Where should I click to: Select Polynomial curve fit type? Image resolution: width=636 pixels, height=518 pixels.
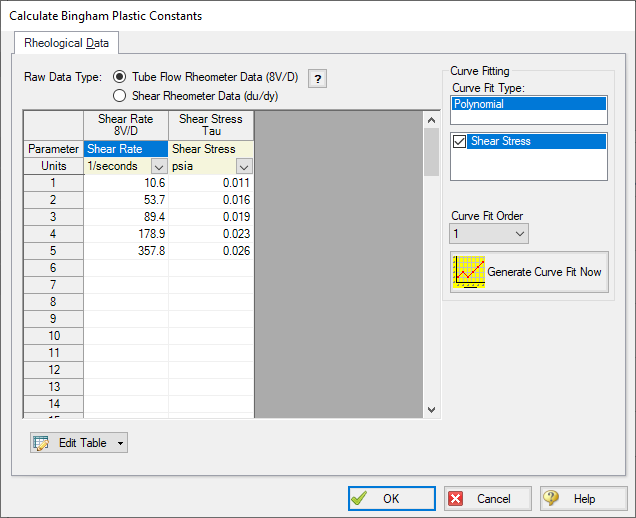point(528,103)
